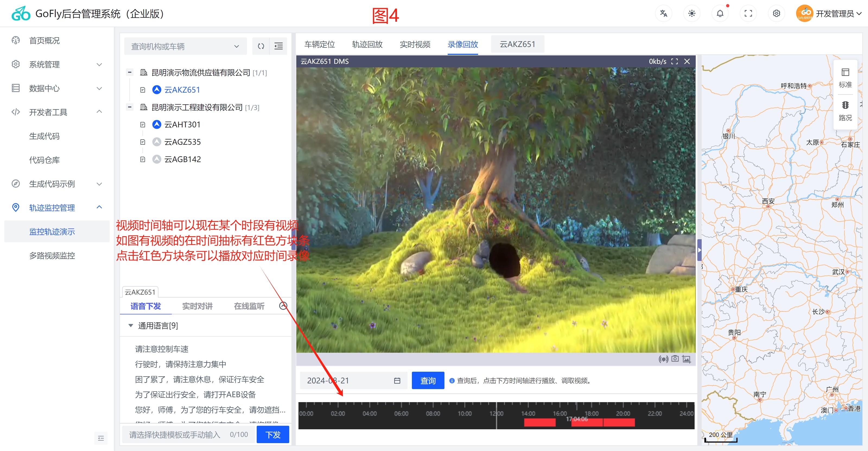Toggle the light/dark theme sun icon

[692, 14]
